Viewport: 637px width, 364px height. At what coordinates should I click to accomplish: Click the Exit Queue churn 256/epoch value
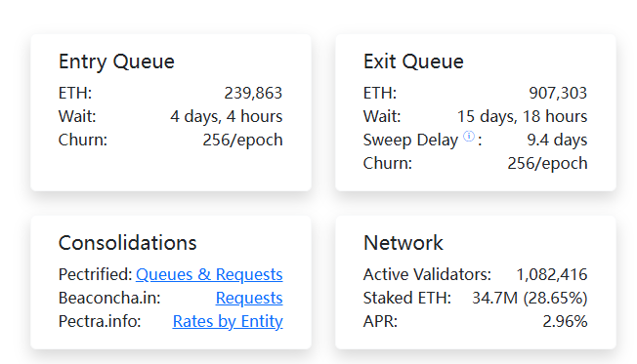point(547,164)
